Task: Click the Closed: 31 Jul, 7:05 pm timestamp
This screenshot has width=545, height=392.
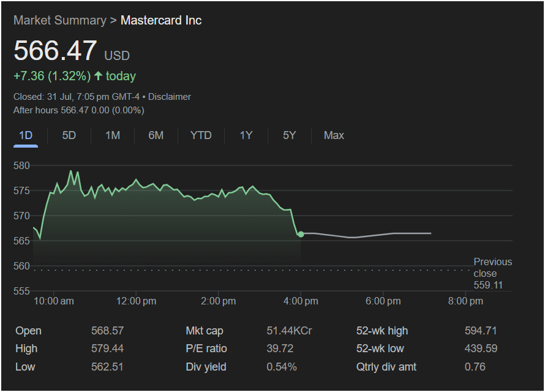Action: pyautogui.click(x=77, y=97)
